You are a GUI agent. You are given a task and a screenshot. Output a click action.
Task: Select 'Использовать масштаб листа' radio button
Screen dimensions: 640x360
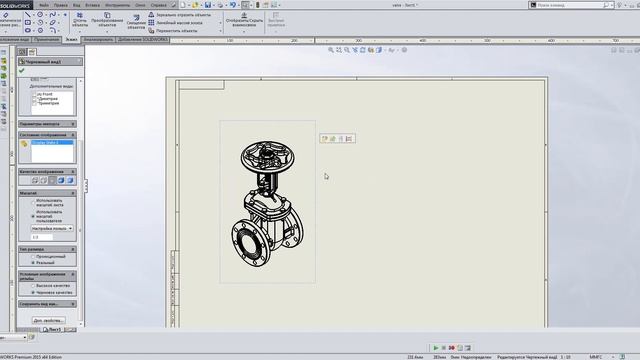click(x=33, y=202)
